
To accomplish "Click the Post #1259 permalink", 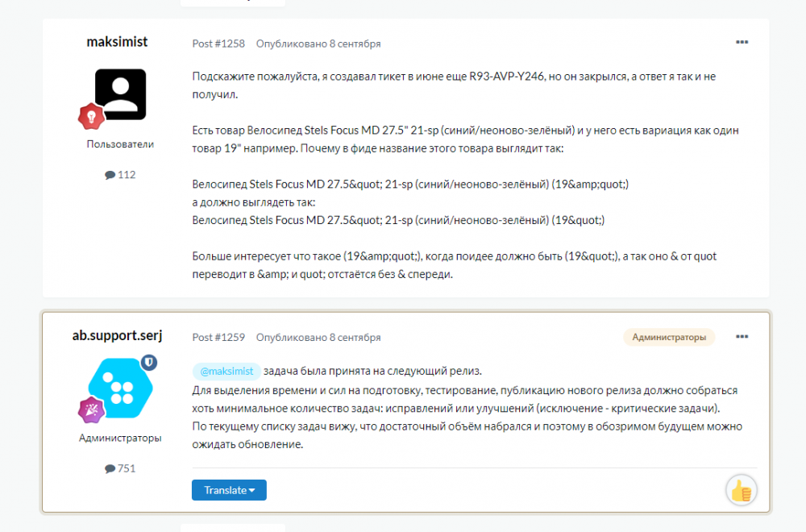I will click(x=218, y=338).
